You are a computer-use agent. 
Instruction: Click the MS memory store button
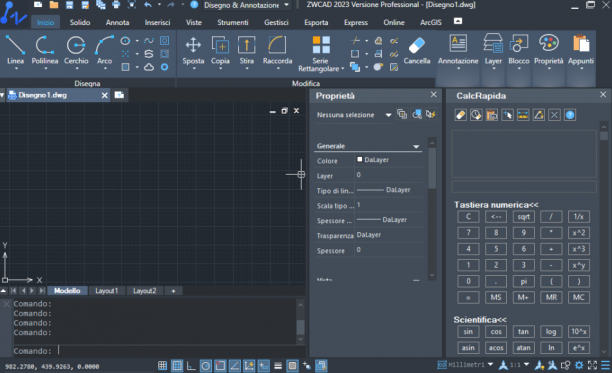(496, 297)
